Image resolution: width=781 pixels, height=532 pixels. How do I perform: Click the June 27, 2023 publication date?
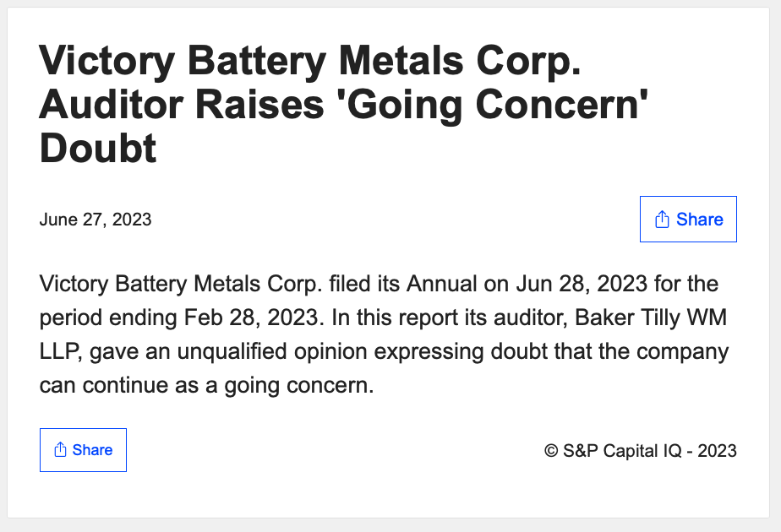coord(96,220)
